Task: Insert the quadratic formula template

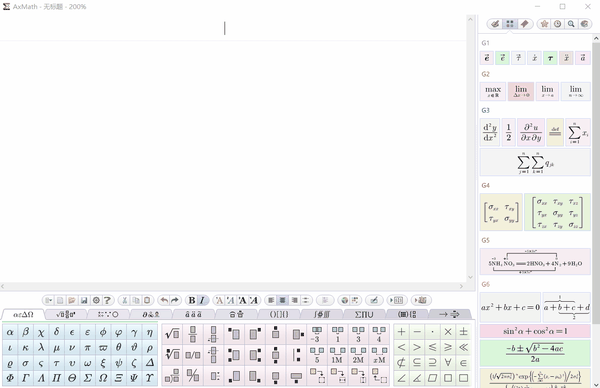Action: click(x=535, y=353)
